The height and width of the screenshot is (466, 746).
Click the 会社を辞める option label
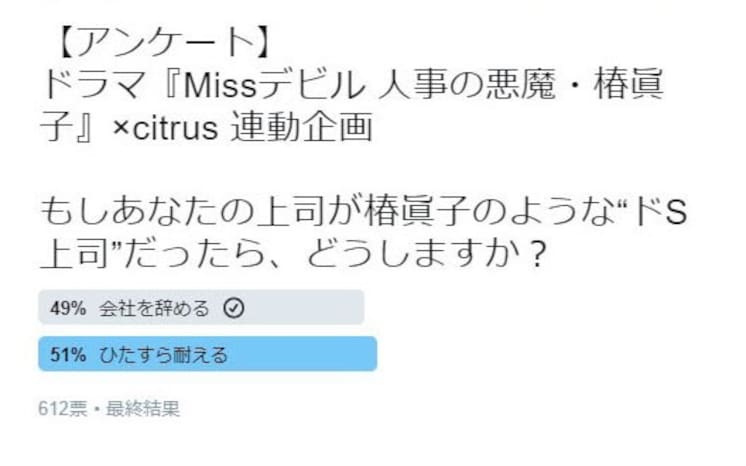coord(154,308)
